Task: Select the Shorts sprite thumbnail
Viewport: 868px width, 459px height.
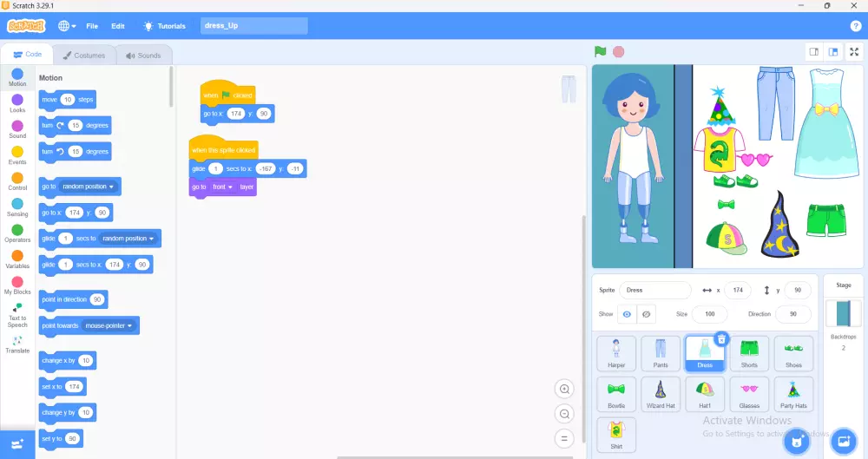Action: (749, 353)
